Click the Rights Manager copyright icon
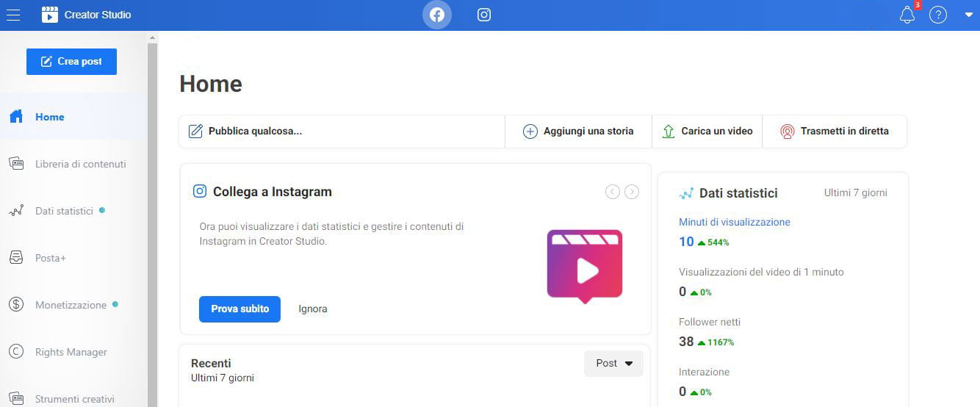 tap(16, 352)
